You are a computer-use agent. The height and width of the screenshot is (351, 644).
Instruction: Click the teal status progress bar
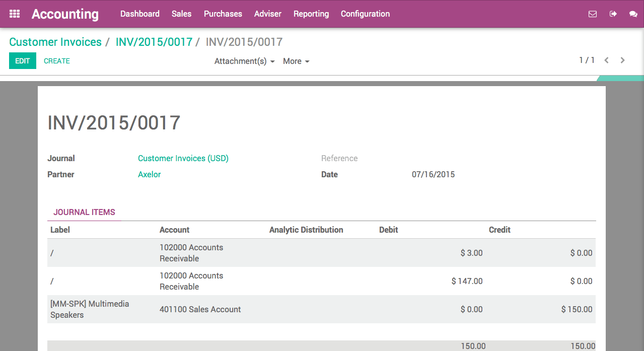pos(620,78)
